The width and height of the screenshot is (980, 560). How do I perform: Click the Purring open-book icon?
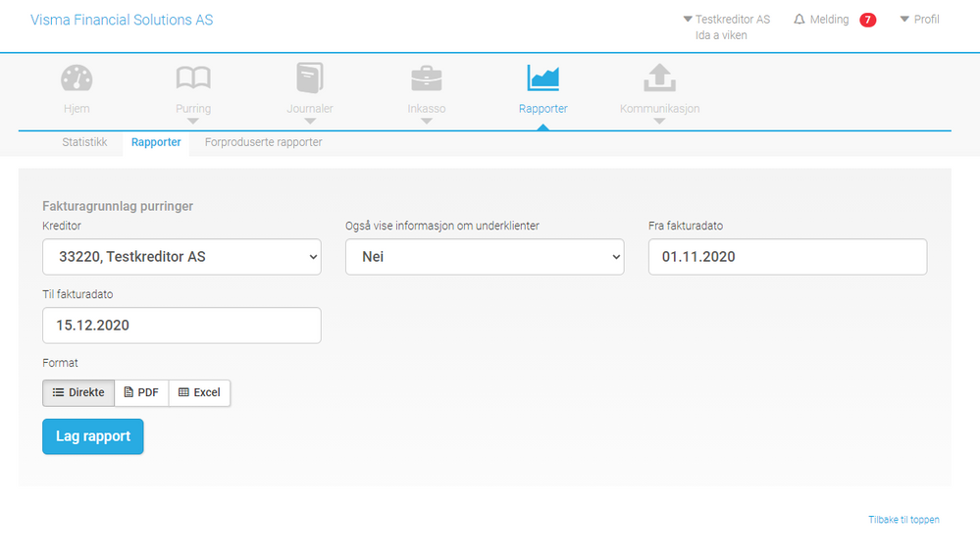(193, 78)
